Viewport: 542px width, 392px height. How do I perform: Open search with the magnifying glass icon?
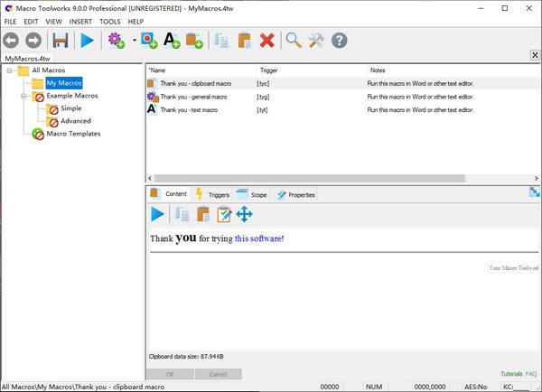pos(294,40)
